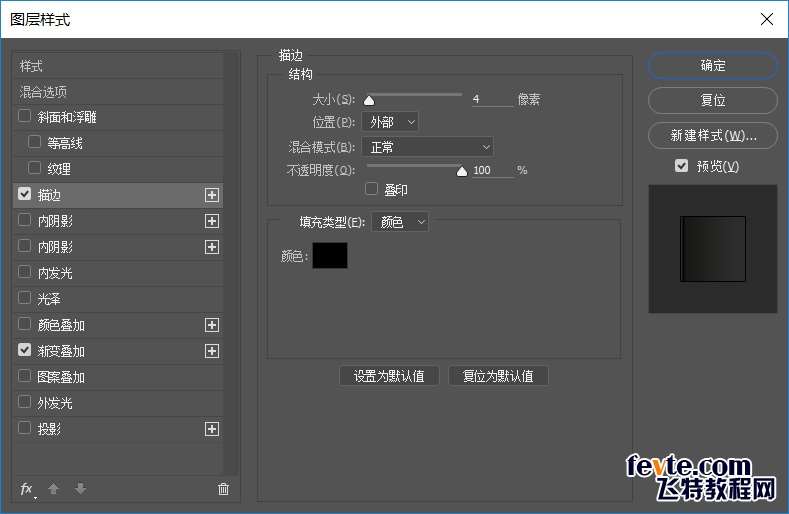Click the plus icon on the 投影 row
789x514 pixels.
click(212, 429)
